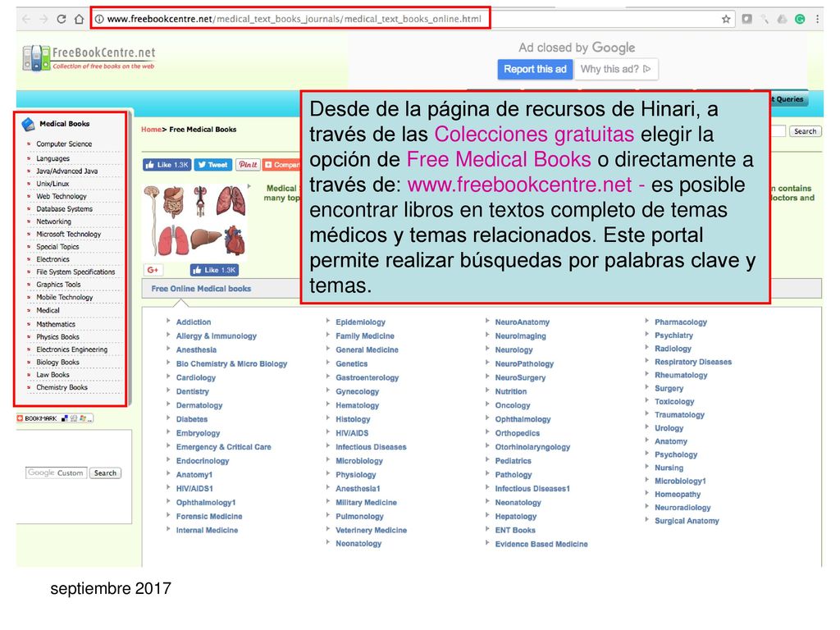840x630 pixels.
Task: Click the browser forward arrow
Action: (x=43, y=20)
